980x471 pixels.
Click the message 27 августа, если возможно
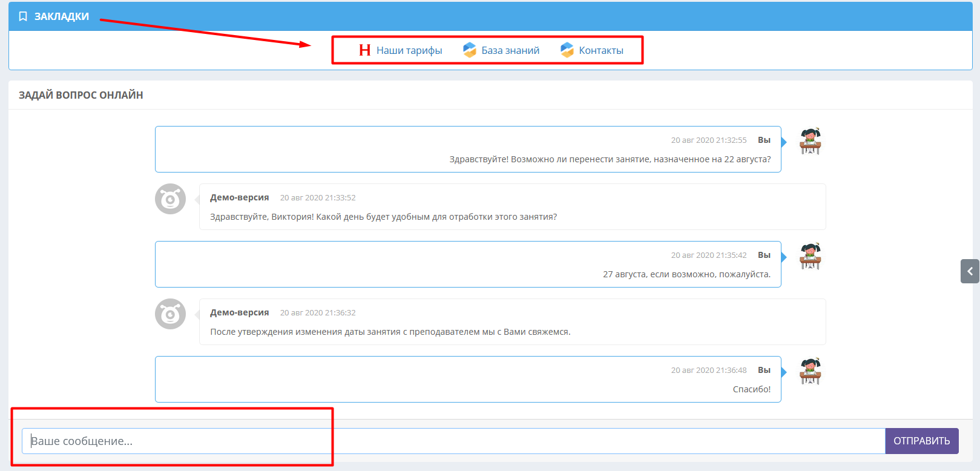pos(687,274)
